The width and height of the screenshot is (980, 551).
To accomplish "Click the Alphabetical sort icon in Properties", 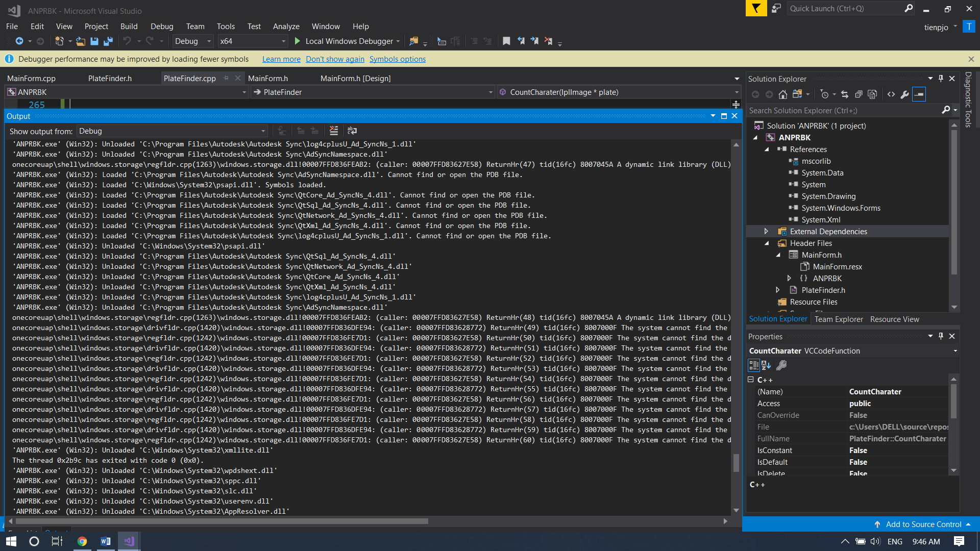I will point(766,365).
